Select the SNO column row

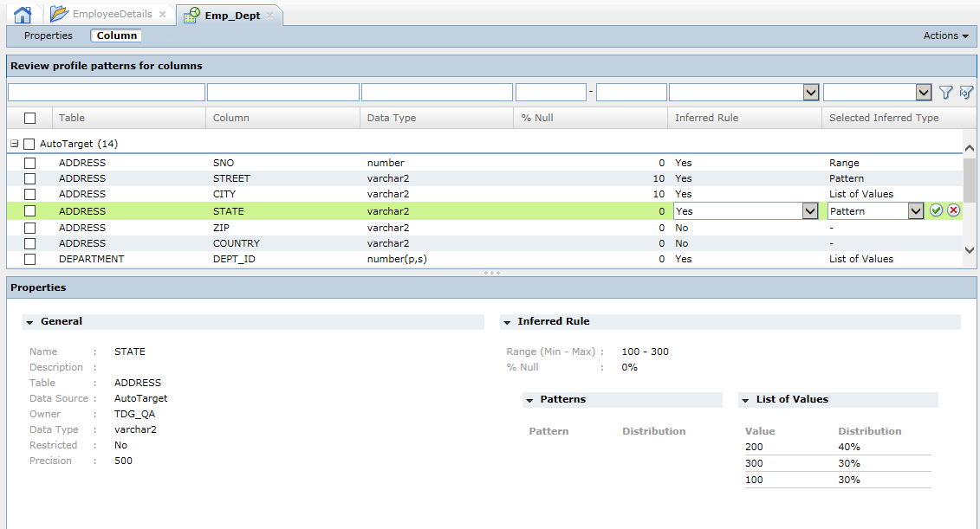point(484,163)
